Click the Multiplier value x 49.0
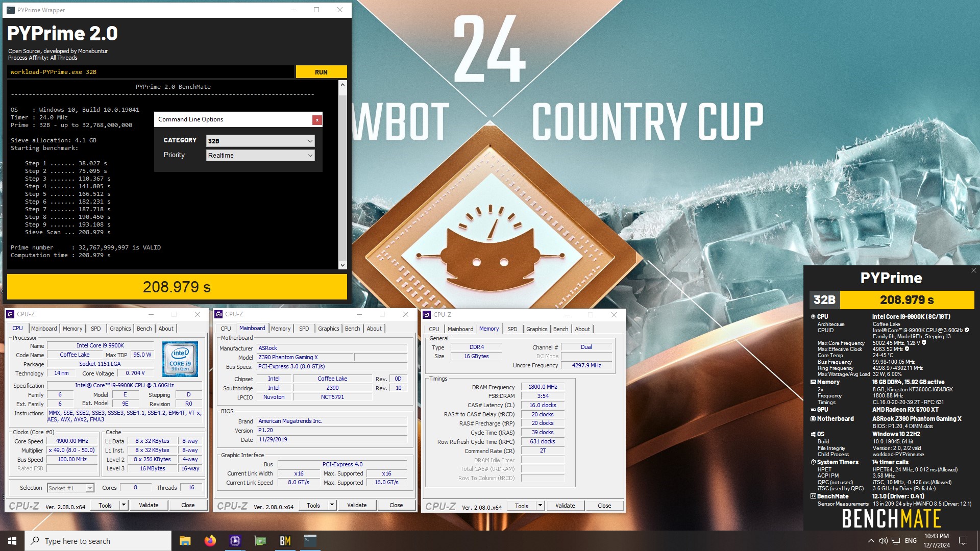Viewport: 980px width, 551px height. pyautogui.click(x=72, y=450)
